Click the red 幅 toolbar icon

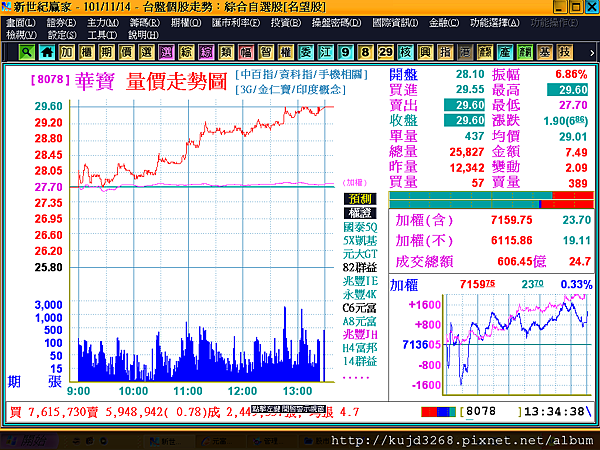(x=246, y=52)
